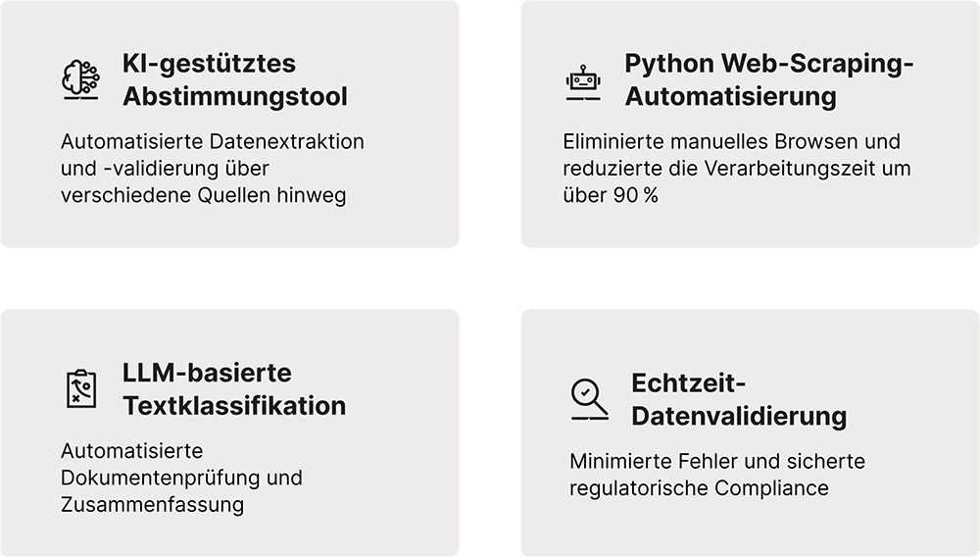The height and width of the screenshot is (557, 980).
Task: Click the magnifying glass checkmark icon
Action: pos(589,399)
